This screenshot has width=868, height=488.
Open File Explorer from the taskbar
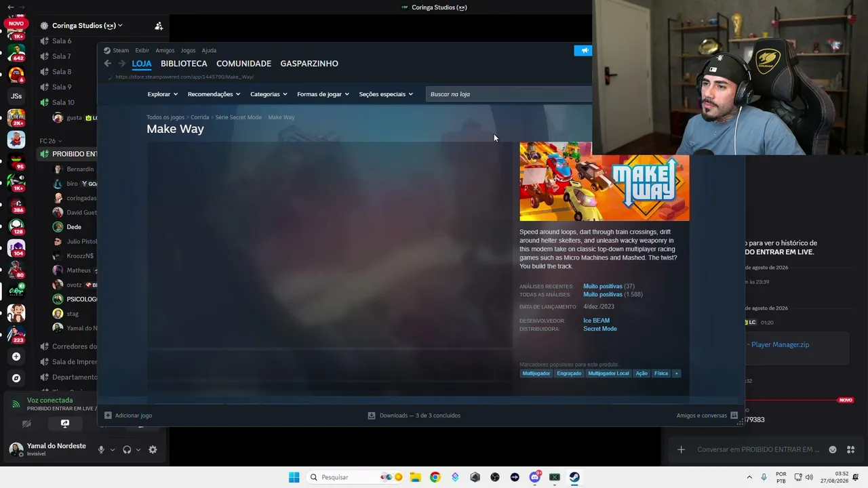click(415, 477)
